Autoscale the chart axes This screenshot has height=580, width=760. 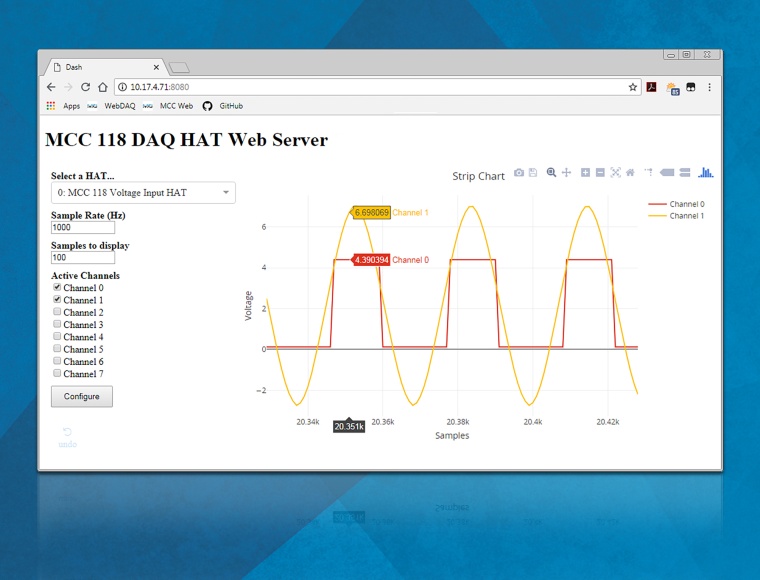point(616,172)
